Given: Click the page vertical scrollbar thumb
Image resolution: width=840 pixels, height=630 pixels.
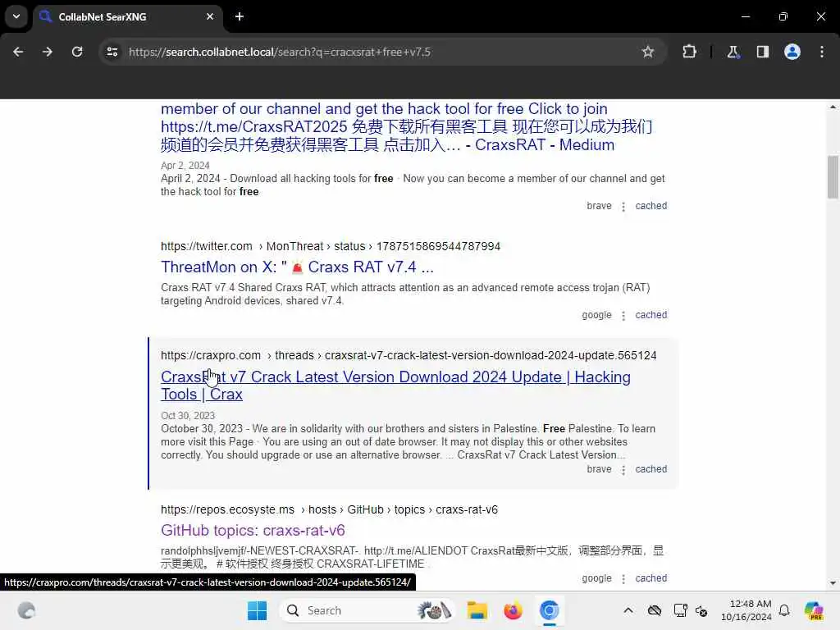Looking at the screenshot, I should 833,177.
